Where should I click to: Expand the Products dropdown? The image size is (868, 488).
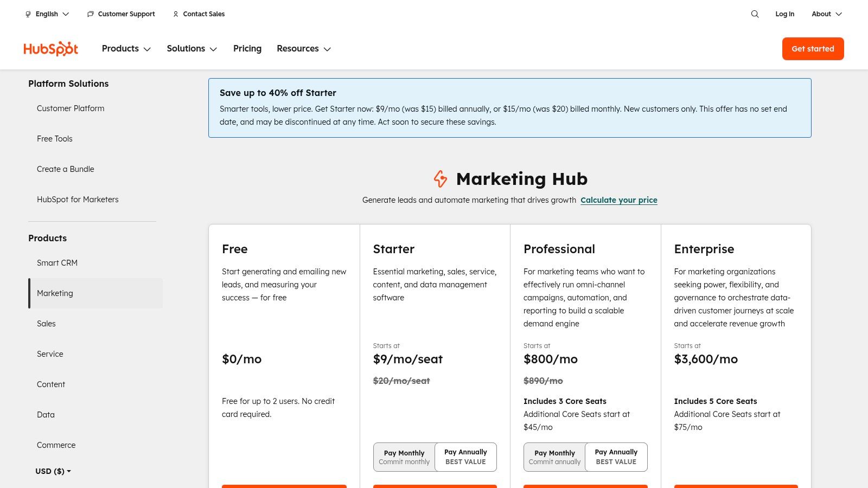(126, 48)
